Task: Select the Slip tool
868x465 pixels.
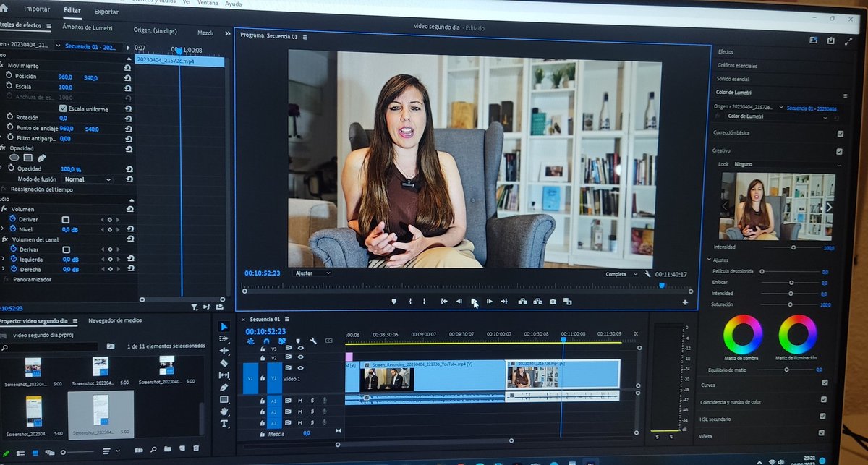Action: 224,375
